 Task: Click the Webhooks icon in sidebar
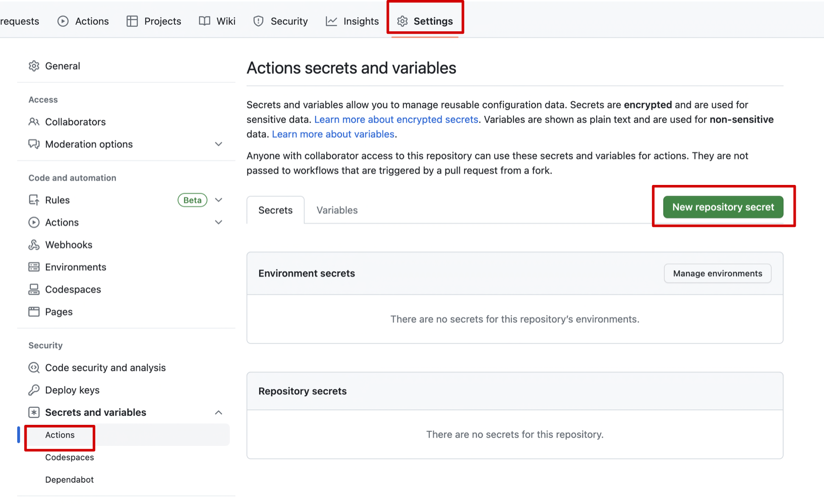click(x=34, y=245)
